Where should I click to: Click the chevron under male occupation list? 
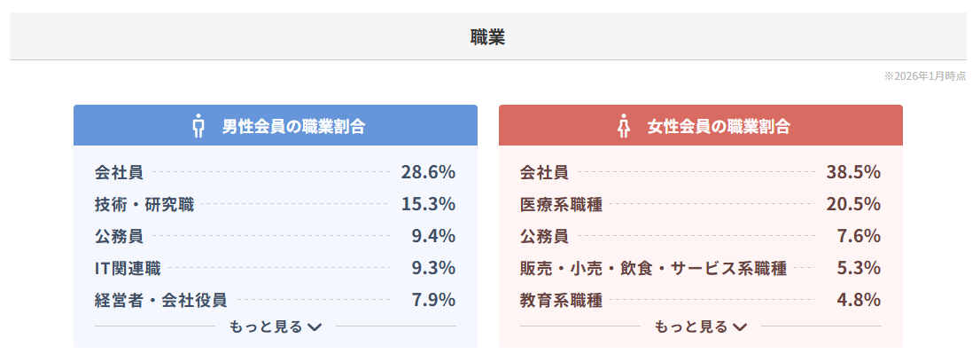coord(315,327)
